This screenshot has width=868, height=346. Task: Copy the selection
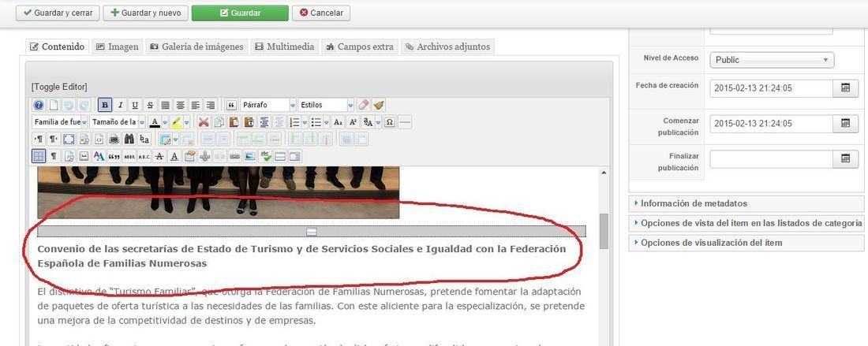click(x=219, y=123)
